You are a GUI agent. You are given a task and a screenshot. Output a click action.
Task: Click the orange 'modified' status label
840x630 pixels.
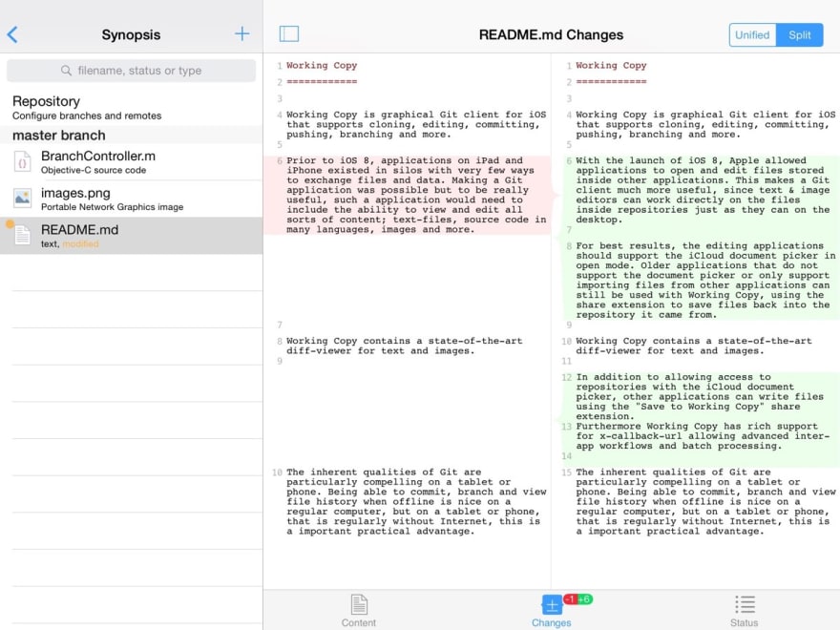[x=80, y=244]
